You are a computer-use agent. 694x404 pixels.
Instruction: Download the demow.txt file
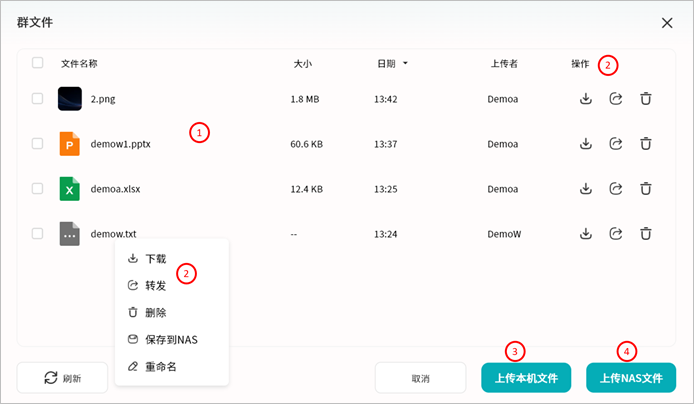pos(586,234)
